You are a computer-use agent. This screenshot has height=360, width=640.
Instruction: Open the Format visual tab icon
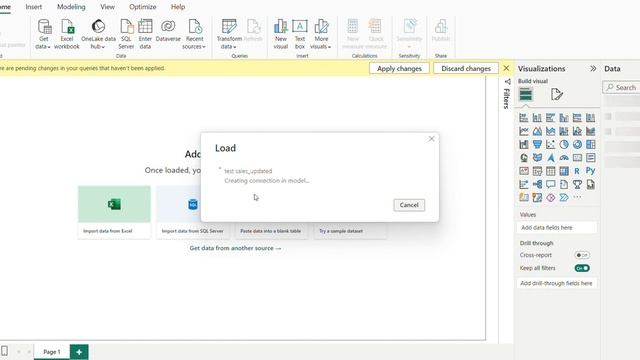(x=557, y=95)
